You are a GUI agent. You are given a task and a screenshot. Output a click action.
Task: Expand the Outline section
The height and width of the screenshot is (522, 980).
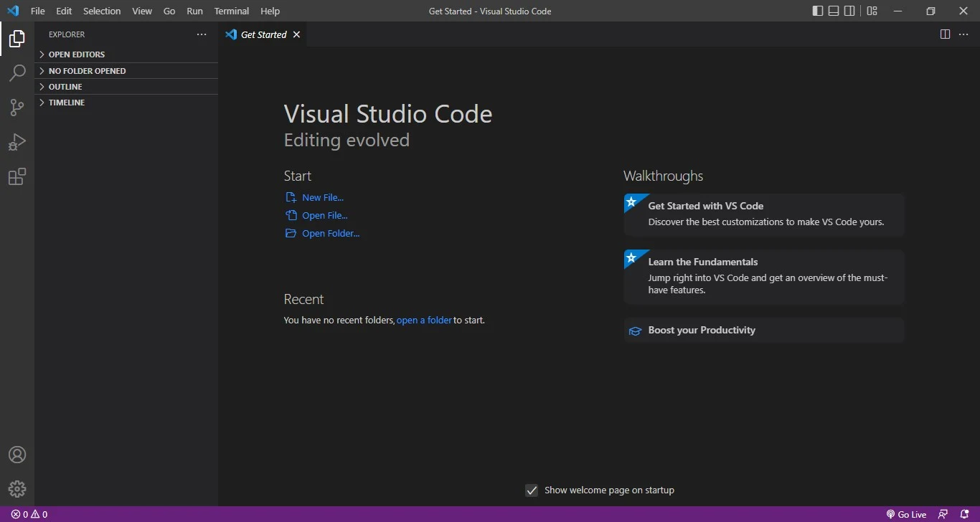126,87
